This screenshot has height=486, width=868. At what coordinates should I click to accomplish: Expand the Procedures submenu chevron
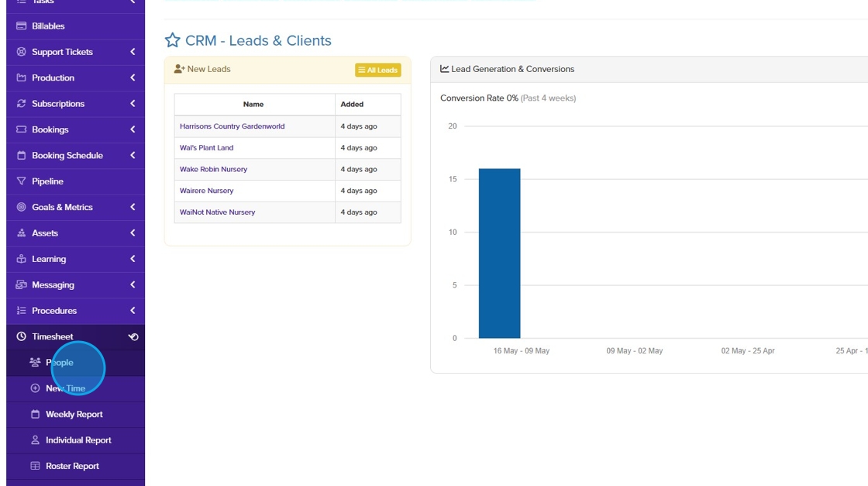pyautogui.click(x=133, y=311)
